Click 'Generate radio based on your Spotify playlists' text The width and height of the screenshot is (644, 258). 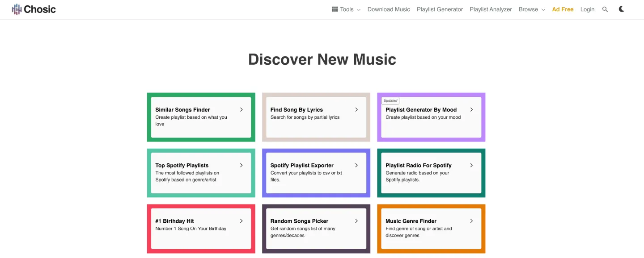pyautogui.click(x=418, y=176)
